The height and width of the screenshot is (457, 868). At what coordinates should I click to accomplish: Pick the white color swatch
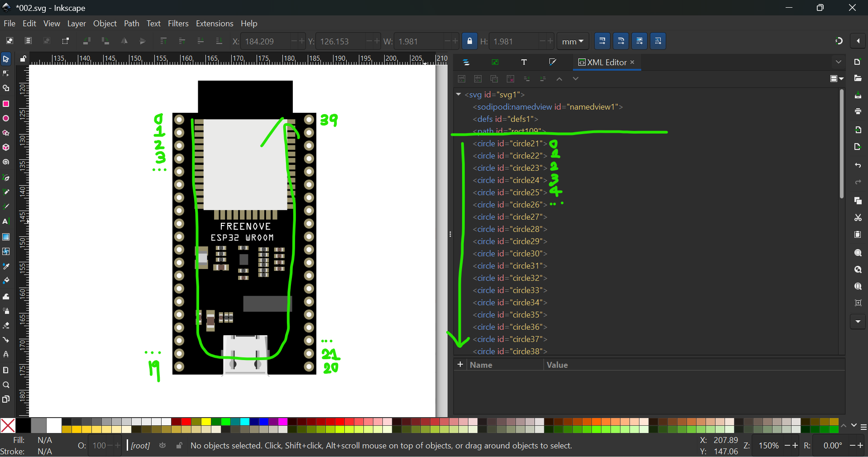[x=54, y=426]
